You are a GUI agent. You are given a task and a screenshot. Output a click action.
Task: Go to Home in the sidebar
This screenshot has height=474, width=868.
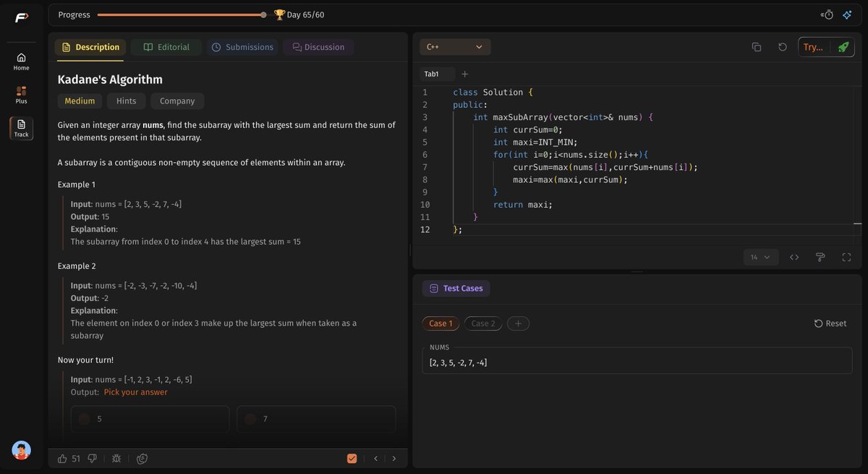(x=21, y=62)
